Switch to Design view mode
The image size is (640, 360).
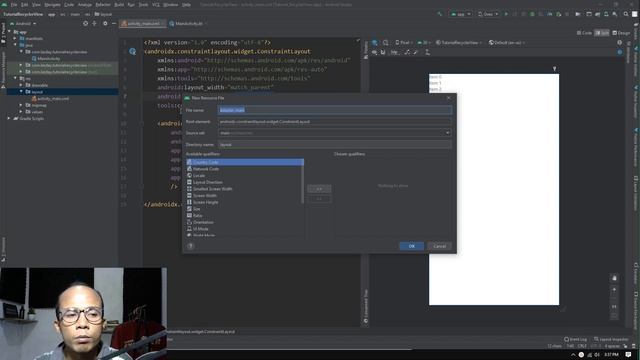click(621, 33)
